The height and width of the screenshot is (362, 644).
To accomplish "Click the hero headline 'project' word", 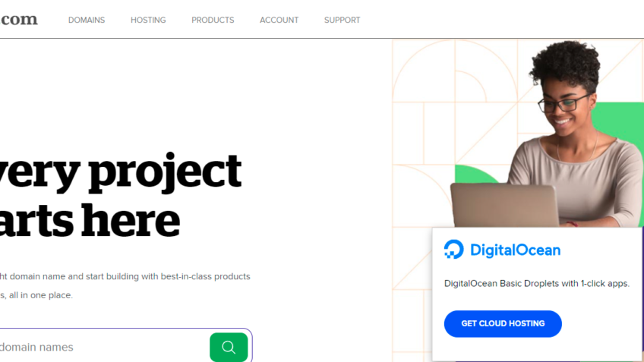I will (165, 172).
